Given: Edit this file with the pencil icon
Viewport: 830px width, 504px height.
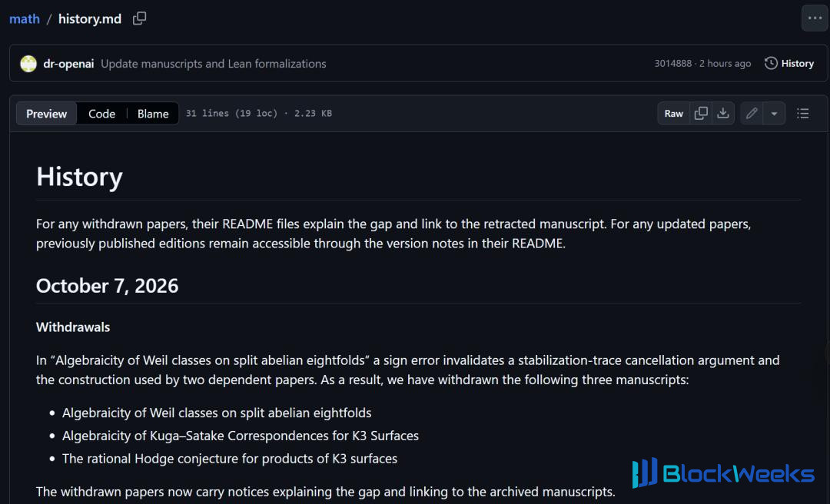Looking at the screenshot, I should coord(752,113).
